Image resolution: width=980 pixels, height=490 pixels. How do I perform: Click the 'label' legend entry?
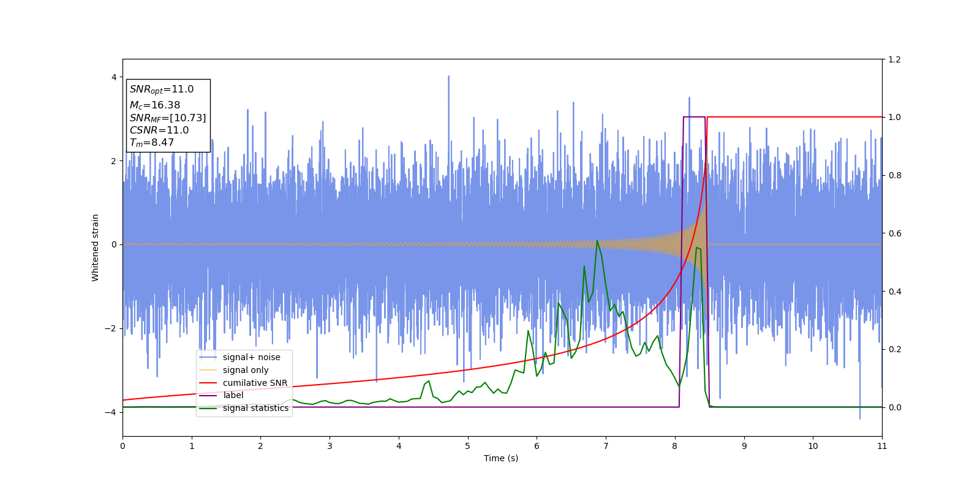(233, 395)
